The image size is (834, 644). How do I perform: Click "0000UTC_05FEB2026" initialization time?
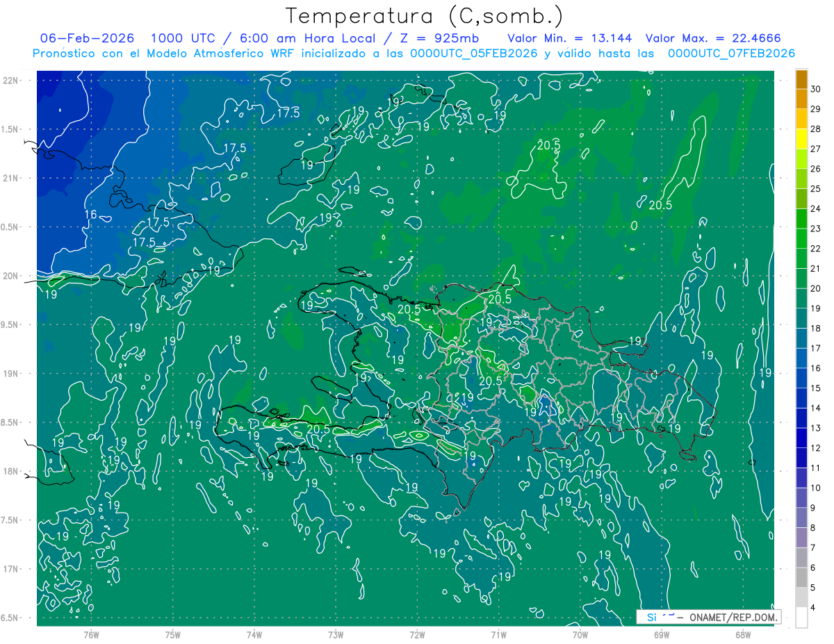[x=474, y=53]
